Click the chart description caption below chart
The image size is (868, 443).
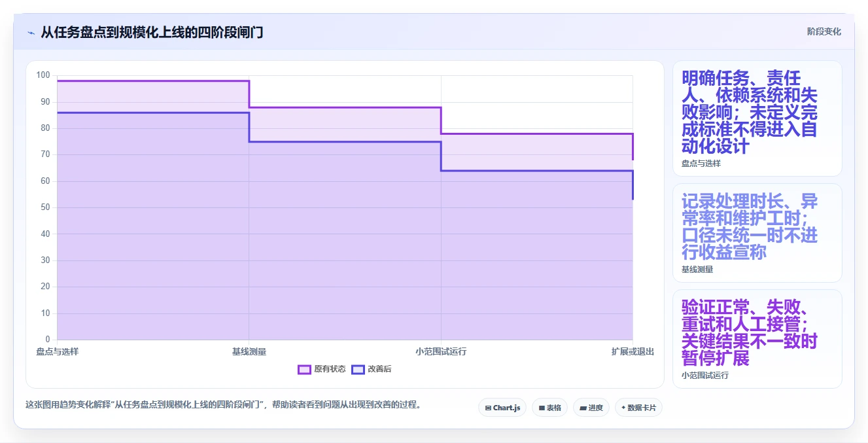point(223,404)
